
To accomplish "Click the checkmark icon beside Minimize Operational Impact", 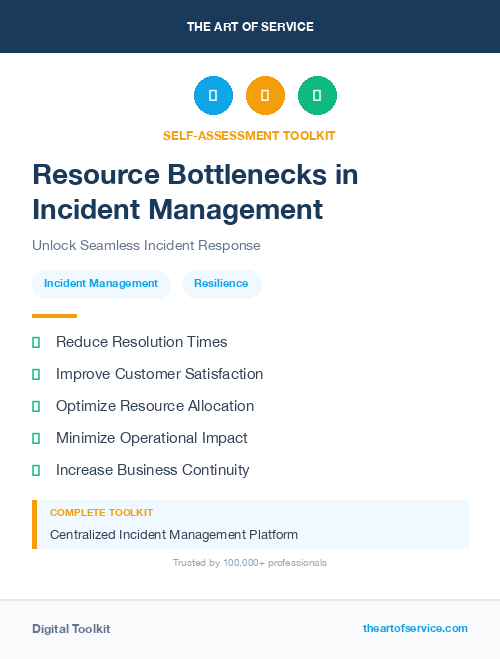I will pos(36,438).
